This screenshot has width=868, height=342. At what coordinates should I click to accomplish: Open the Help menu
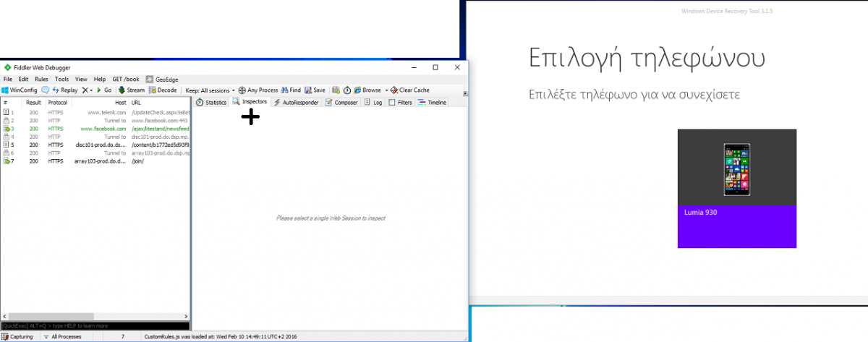tap(100, 79)
